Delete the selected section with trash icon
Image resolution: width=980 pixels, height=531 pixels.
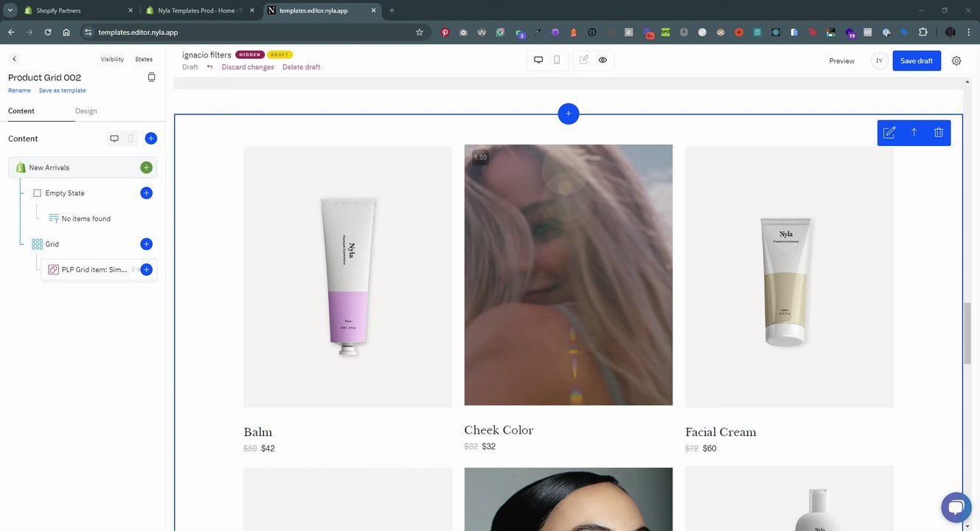(939, 133)
